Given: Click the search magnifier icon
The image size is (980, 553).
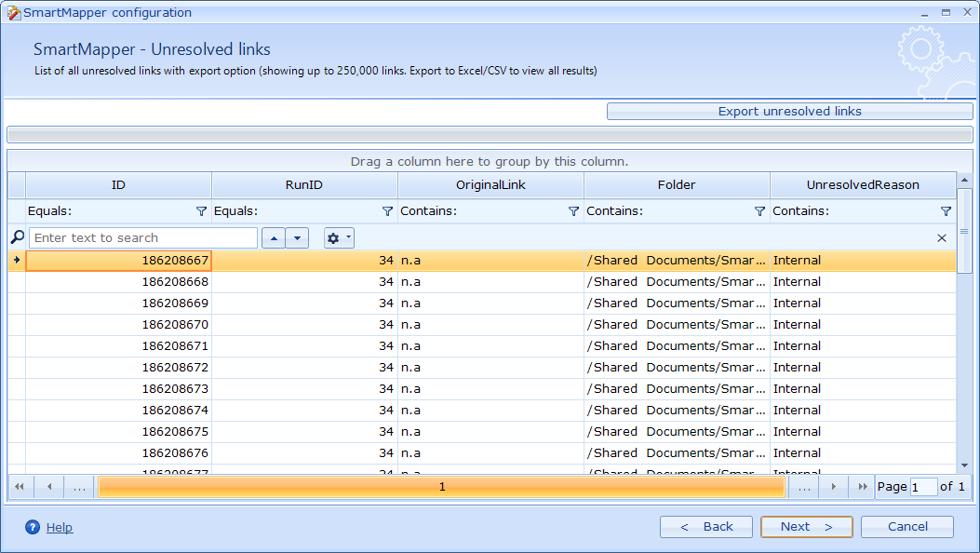Looking at the screenshot, I should (x=18, y=236).
